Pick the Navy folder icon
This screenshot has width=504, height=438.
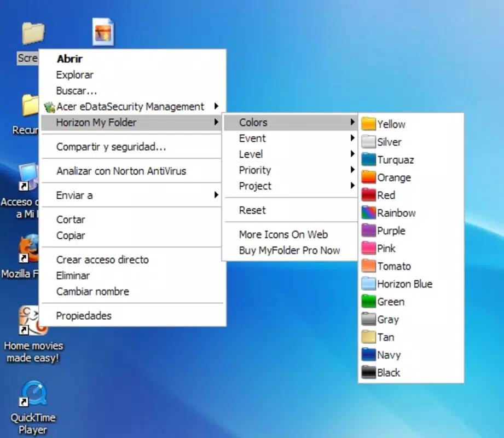coord(368,355)
